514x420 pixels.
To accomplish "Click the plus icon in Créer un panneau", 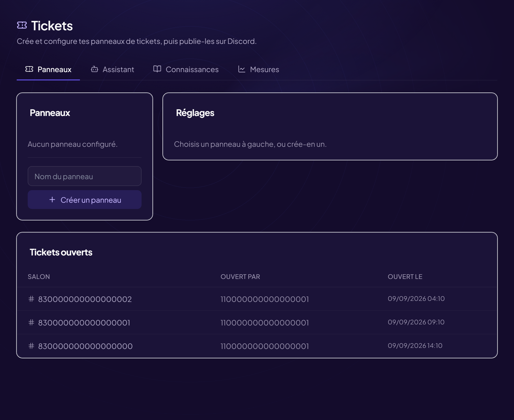I will click(52, 200).
